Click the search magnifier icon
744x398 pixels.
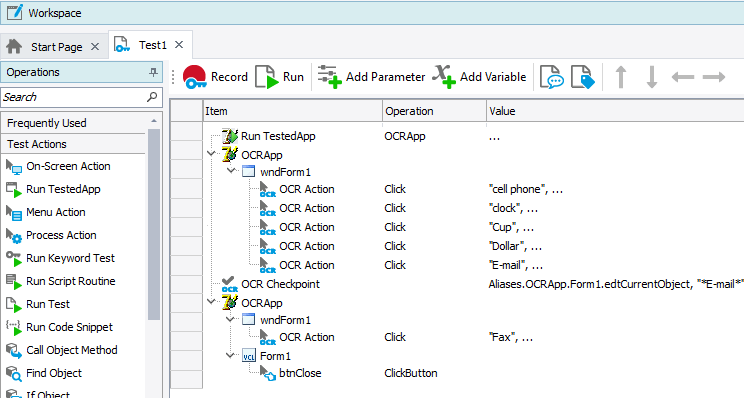152,97
